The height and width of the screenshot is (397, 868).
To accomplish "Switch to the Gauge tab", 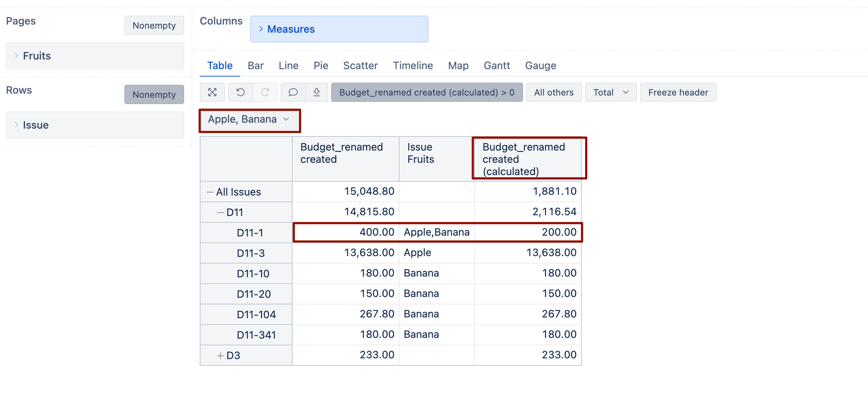I will (541, 66).
